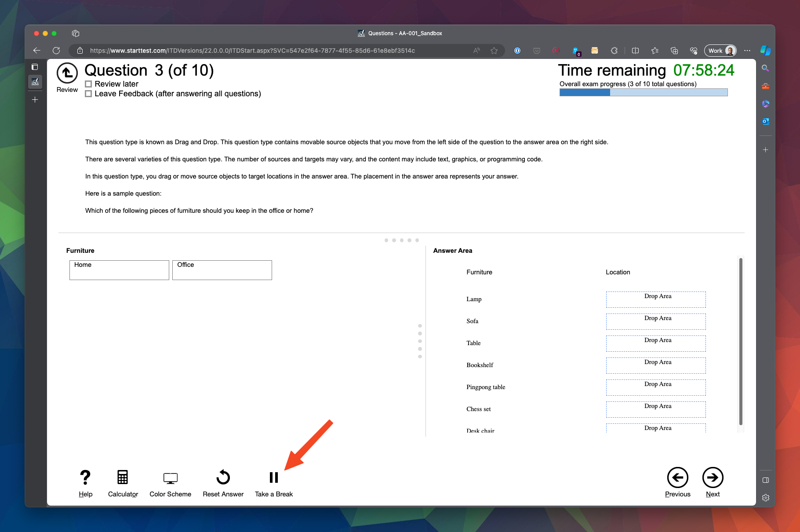The width and height of the screenshot is (800, 532).
Task: Click the Take a Break pause icon
Action: [273, 477]
